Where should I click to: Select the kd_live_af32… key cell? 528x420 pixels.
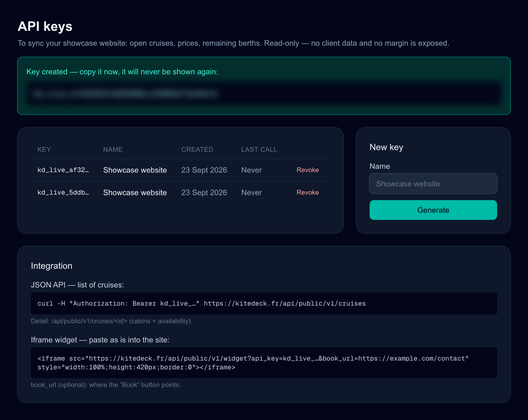[63, 170]
